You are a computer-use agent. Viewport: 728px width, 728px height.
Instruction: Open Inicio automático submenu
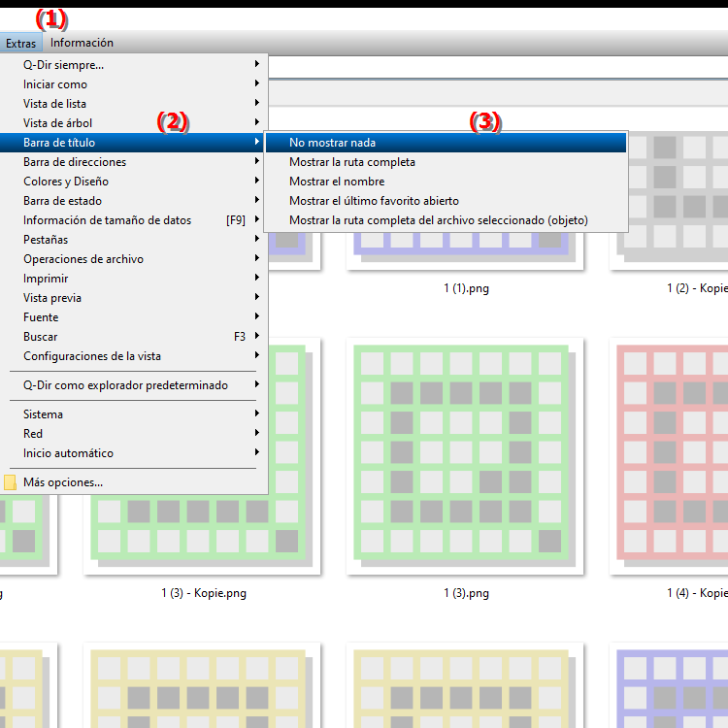point(134,453)
